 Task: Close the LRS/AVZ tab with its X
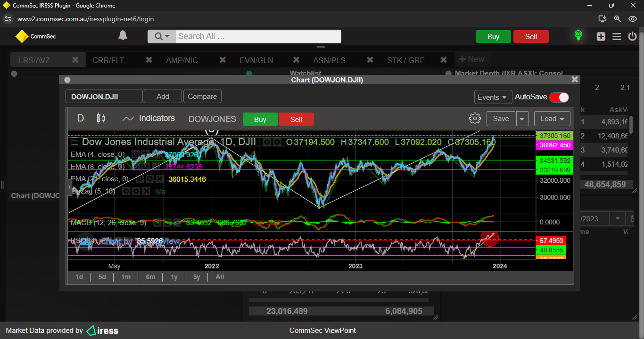[x=75, y=60]
